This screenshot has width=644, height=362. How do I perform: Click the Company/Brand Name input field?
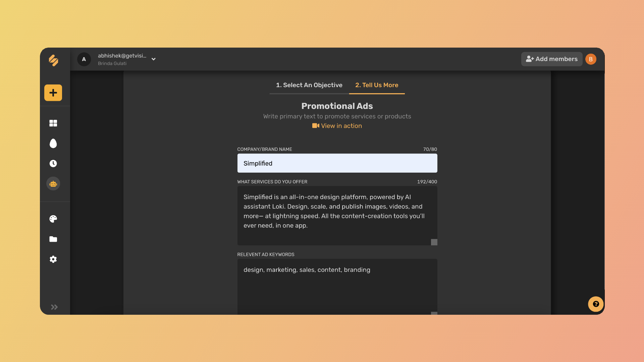pyautogui.click(x=337, y=163)
